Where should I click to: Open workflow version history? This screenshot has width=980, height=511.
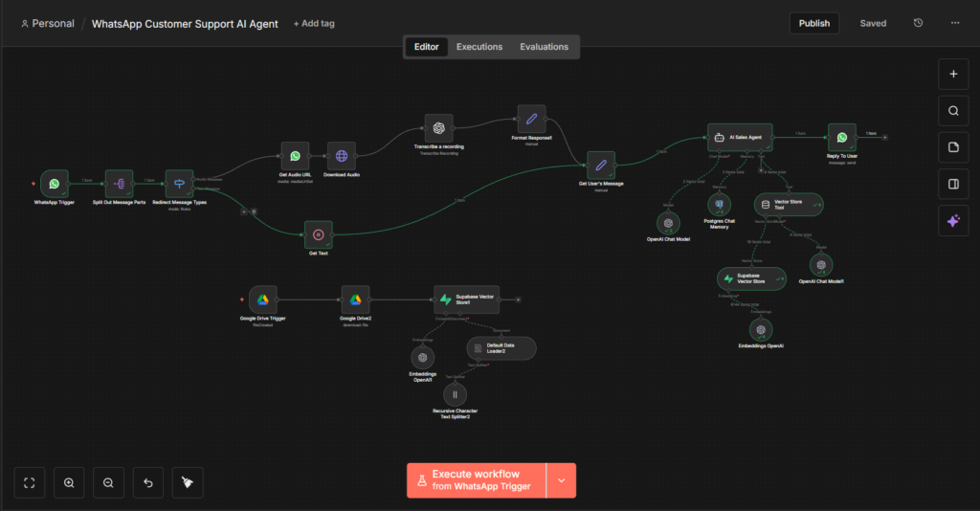(919, 23)
